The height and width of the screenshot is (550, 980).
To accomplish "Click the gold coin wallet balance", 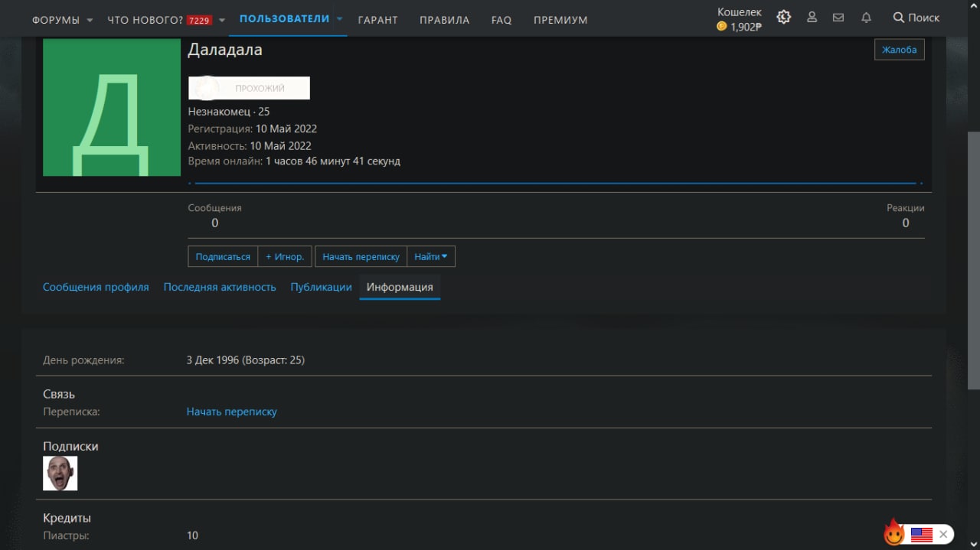I will 740,26.
